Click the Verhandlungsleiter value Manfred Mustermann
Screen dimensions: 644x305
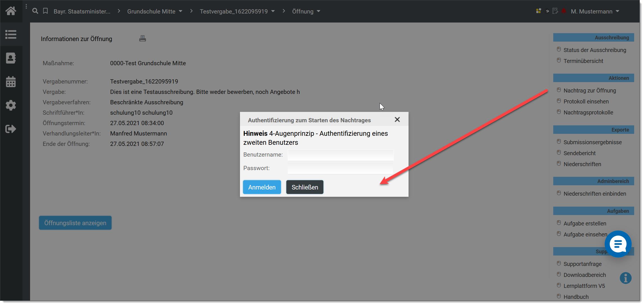point(139,134)
